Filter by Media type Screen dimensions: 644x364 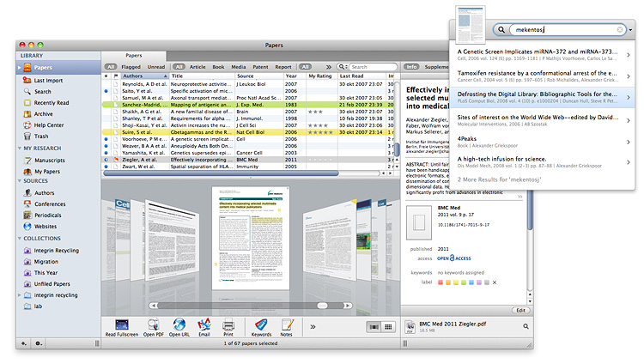click(238, 67)
